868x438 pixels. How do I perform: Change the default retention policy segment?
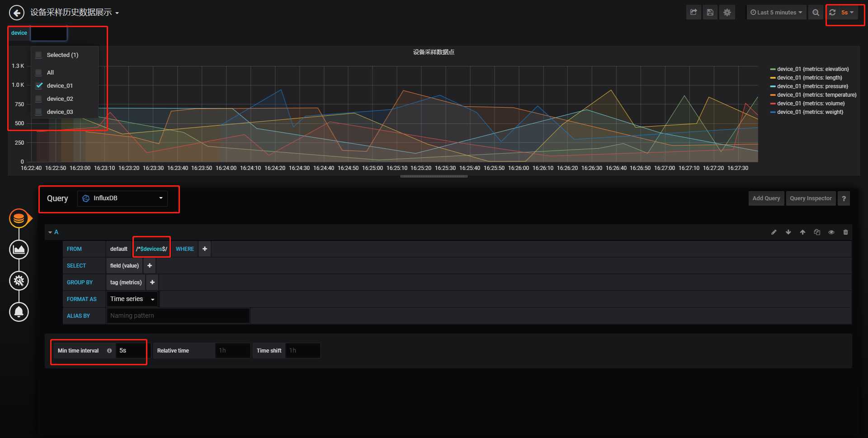click(119, 249)
